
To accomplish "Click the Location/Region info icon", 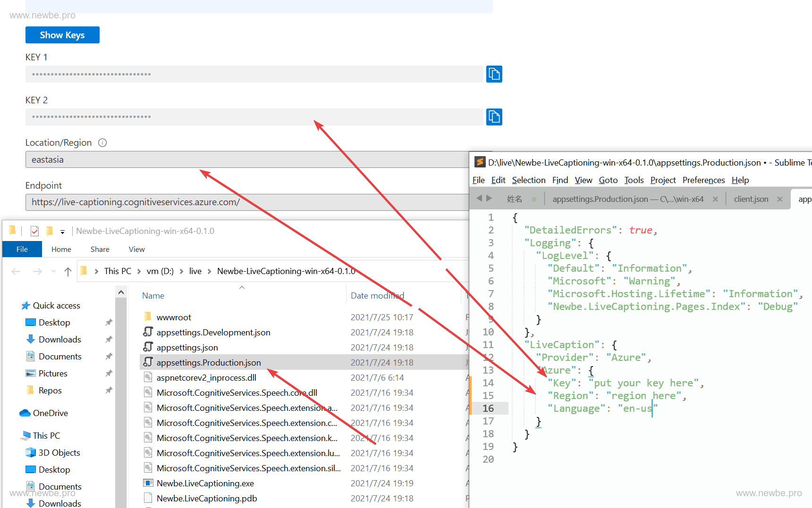I will [x=102, y=142].
